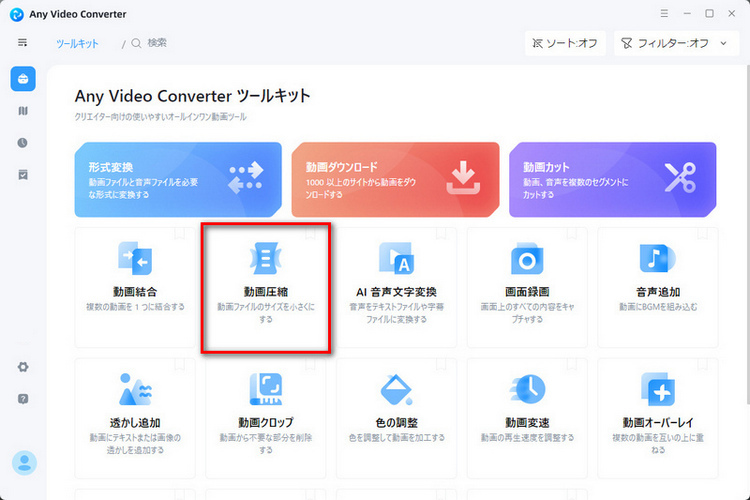Open the 動画ダウンロード video download card

395,179
